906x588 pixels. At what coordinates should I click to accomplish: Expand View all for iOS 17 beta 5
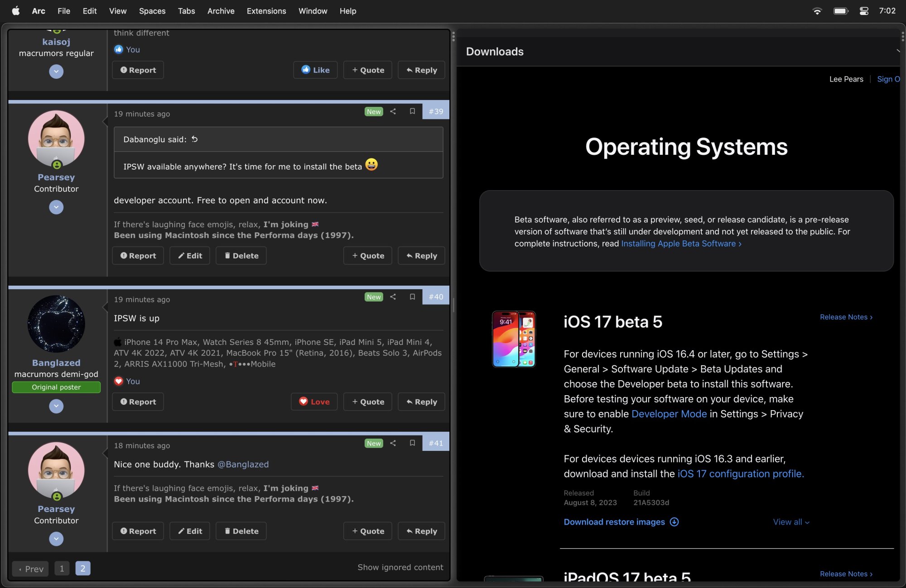(791, 522)
